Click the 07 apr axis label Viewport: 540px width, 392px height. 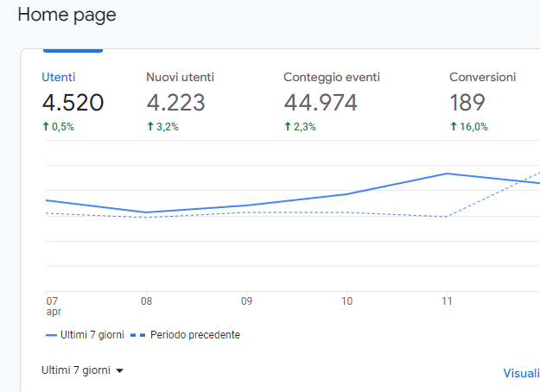[x=54, y=306]
